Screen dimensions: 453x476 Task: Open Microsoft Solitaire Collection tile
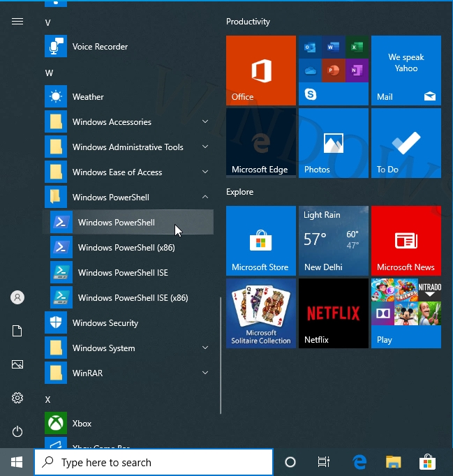click(x=261, y=313)
